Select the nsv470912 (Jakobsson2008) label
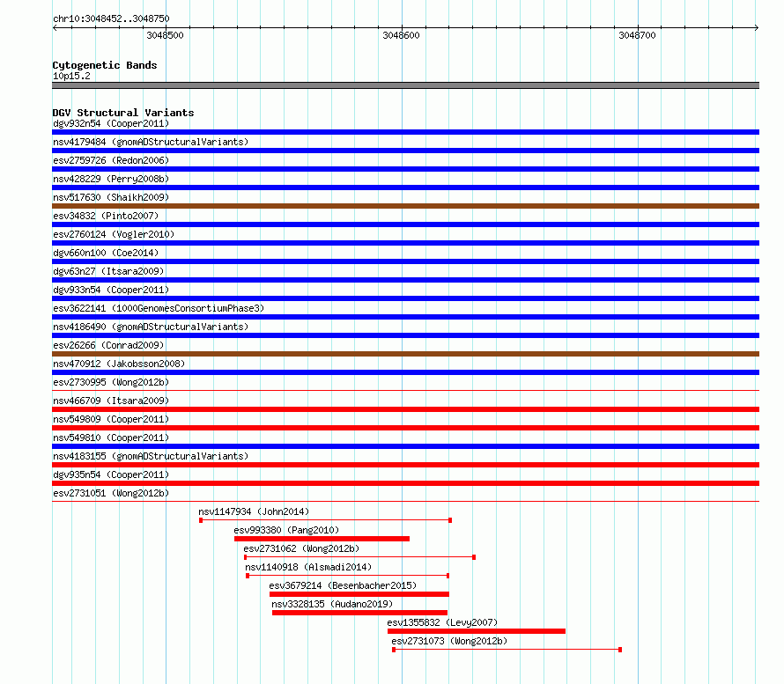784x684 pixels. [119, 364]
